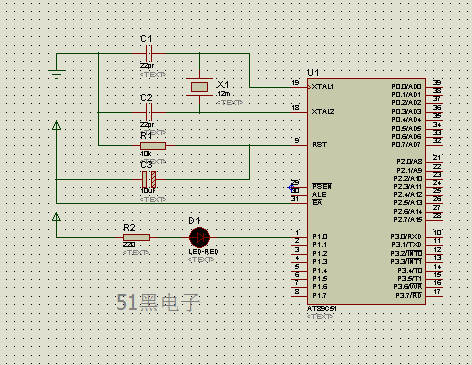
Task: Click the lower power terminal near R2
Action: (x=57, y=217)
